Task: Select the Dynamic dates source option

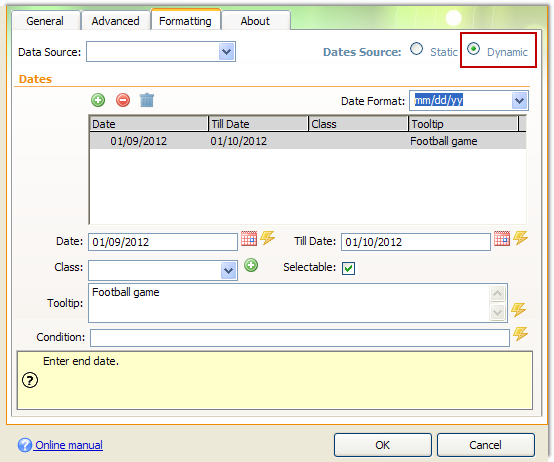Action: coord(473,49)
